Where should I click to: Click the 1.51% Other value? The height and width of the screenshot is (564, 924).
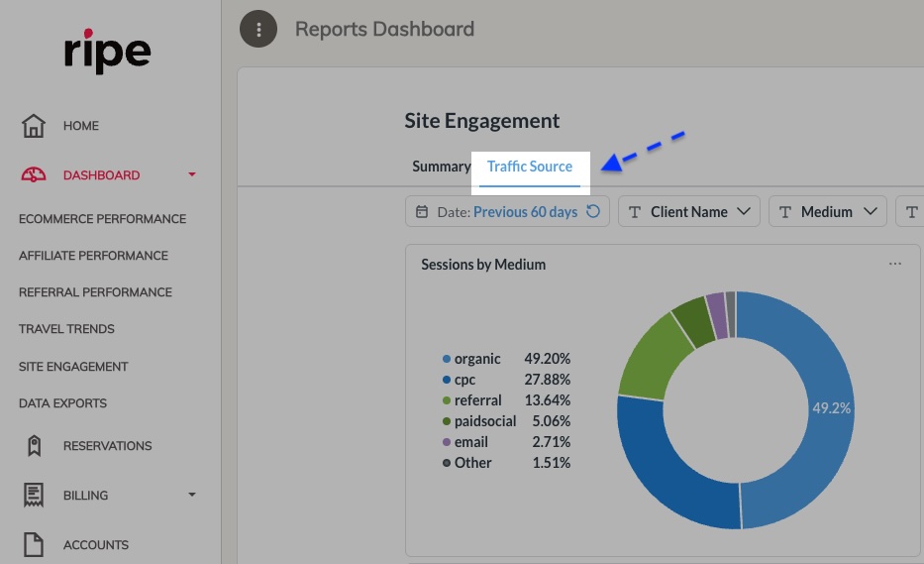tap(551, 463)
